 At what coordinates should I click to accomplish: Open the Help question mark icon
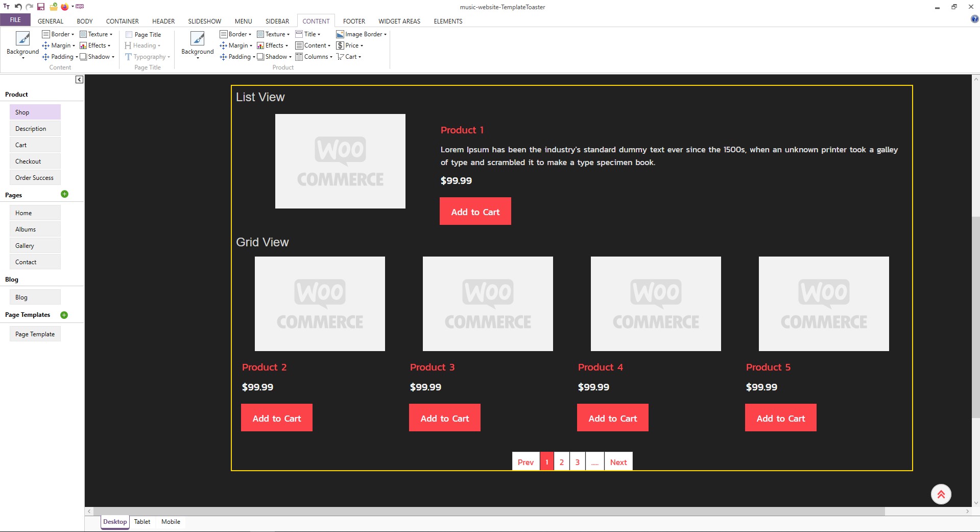point(974,19)
